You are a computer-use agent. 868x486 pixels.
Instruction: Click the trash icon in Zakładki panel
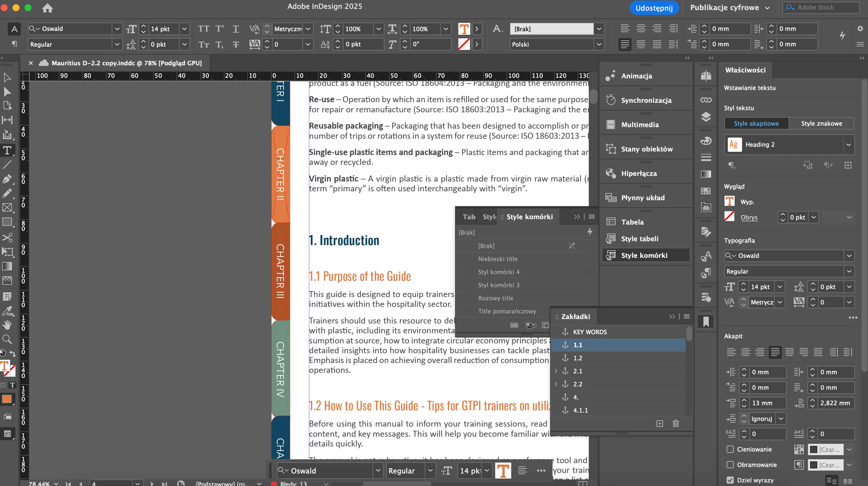(x=676, y=423)
